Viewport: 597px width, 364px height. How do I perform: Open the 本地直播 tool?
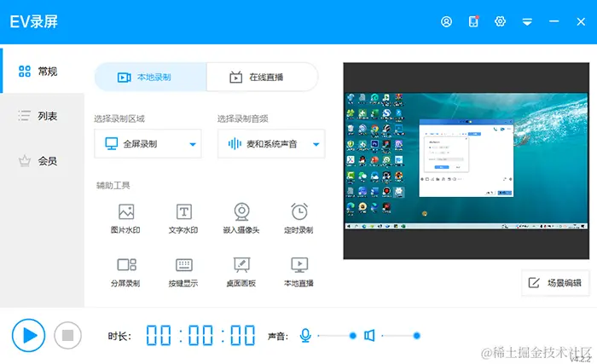point(298,272)
